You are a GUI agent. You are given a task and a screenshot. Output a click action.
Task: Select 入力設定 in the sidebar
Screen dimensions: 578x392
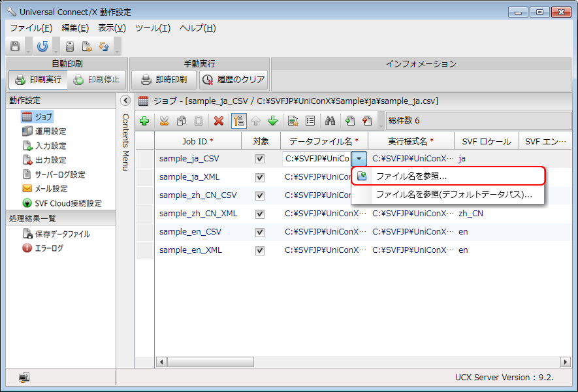click(x=44, y=146)
